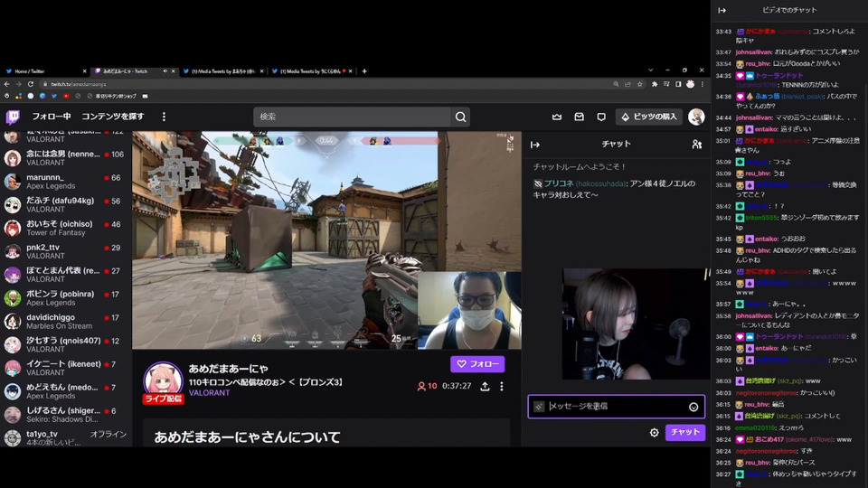Image resolution: width=868 pixels, height=488 pixels.
Task: Open pnk2_ttv channel in sidebar
Action: [x=65, y=251]
